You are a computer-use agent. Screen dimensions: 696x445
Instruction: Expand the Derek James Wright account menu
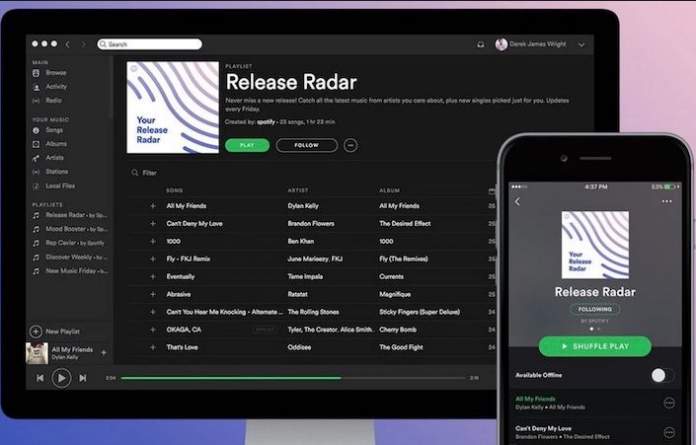tap(581, 45)
